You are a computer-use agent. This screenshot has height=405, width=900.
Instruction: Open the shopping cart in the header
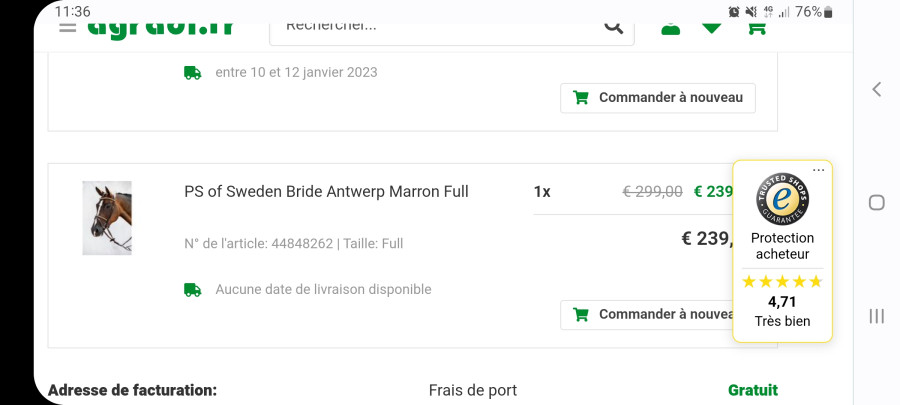(x=757, y=29)
